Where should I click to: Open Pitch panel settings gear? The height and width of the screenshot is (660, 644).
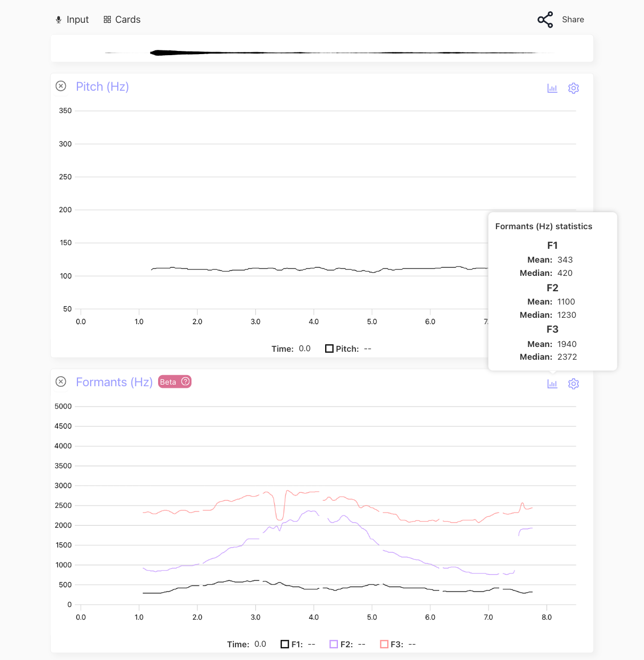(573, 88)
